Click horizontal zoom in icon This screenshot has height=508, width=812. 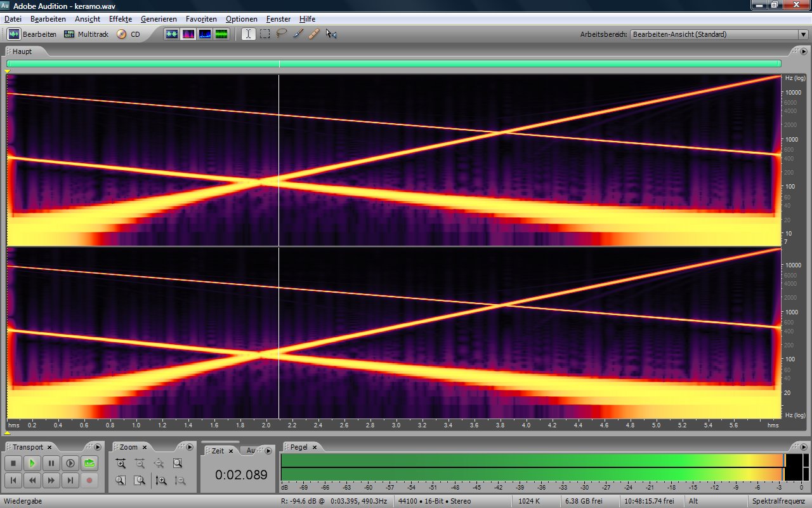[121, 464]
